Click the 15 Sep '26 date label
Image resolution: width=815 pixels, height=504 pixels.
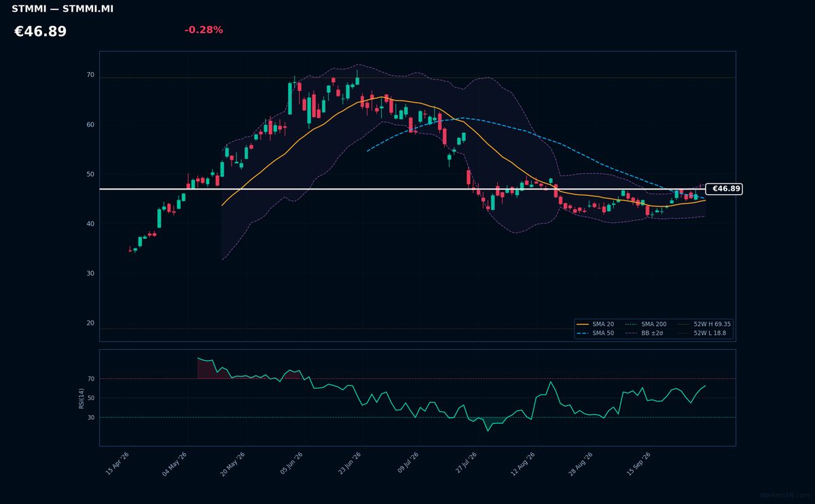point(638,465)
